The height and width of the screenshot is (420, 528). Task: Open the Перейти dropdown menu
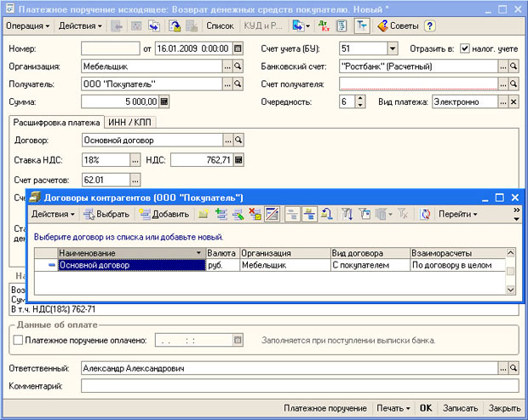coord(457,214)
